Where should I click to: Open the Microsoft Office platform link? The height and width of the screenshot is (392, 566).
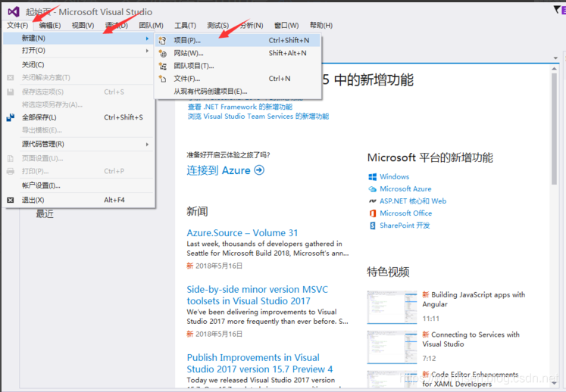coord(405,213)
